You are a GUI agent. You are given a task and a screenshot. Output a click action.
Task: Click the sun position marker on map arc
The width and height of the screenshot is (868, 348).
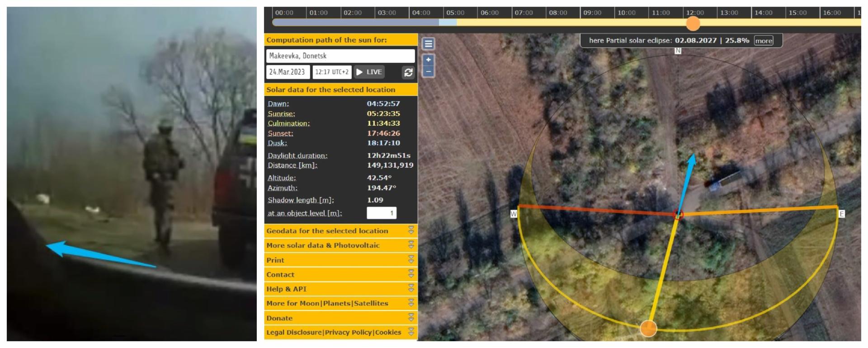click(x=648, y=328)
